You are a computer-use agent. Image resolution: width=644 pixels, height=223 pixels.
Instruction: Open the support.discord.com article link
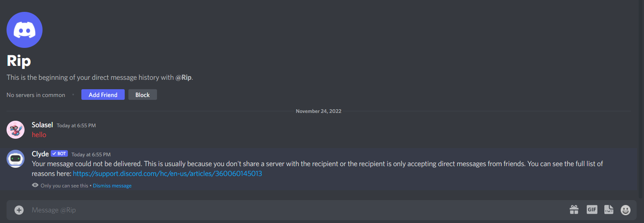pos(167,173)
